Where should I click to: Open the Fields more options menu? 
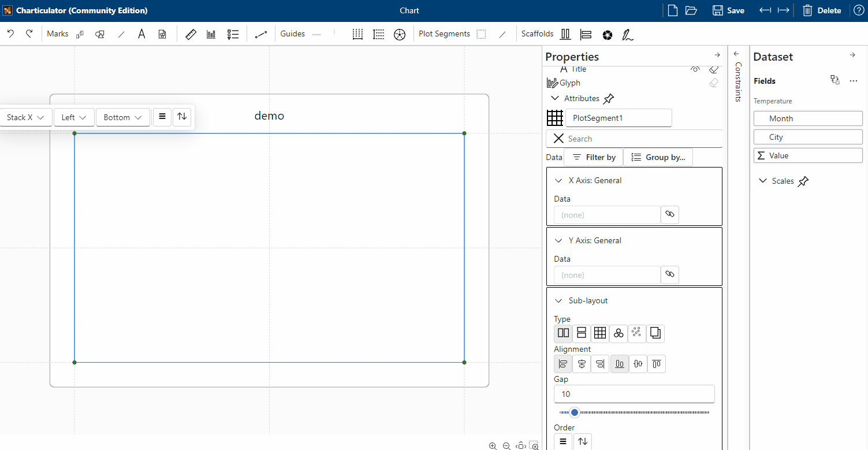tap(854, 81)
